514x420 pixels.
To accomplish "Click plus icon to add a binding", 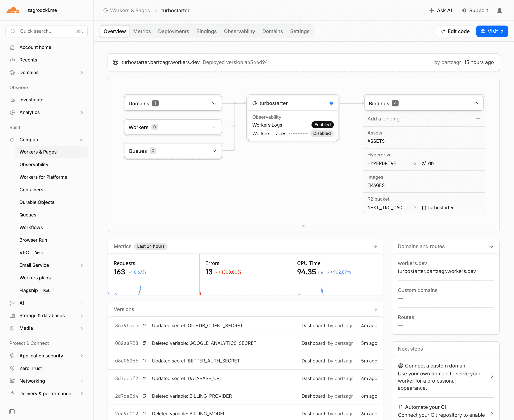I will point(478,118).
